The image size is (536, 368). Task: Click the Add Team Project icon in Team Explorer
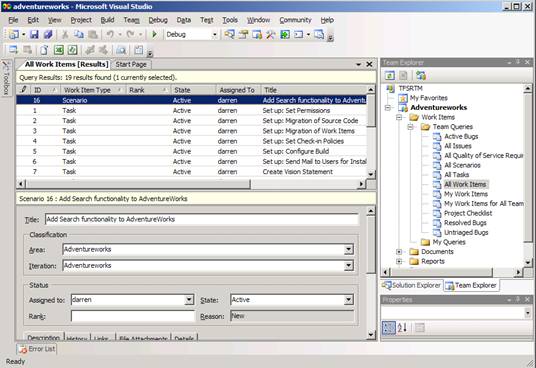pyautogui.click(x=421, y=76)
